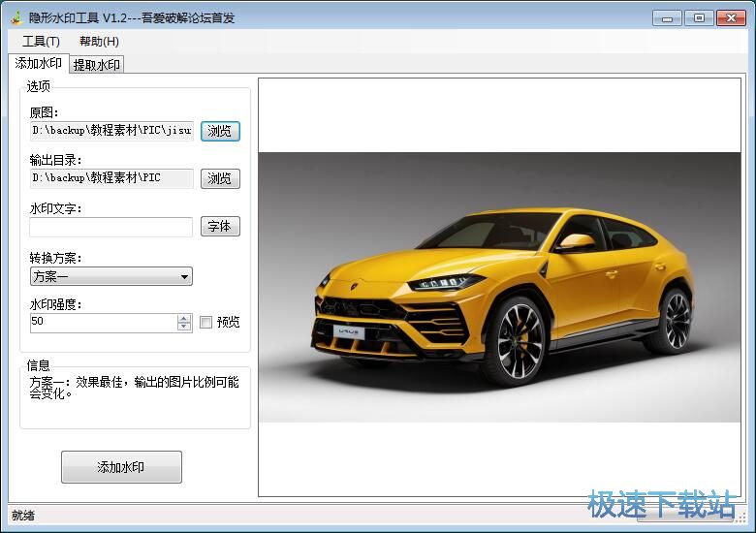Click the 字体 font button
The width and height of the screenshot is (756, 533).
pos(220,227)
